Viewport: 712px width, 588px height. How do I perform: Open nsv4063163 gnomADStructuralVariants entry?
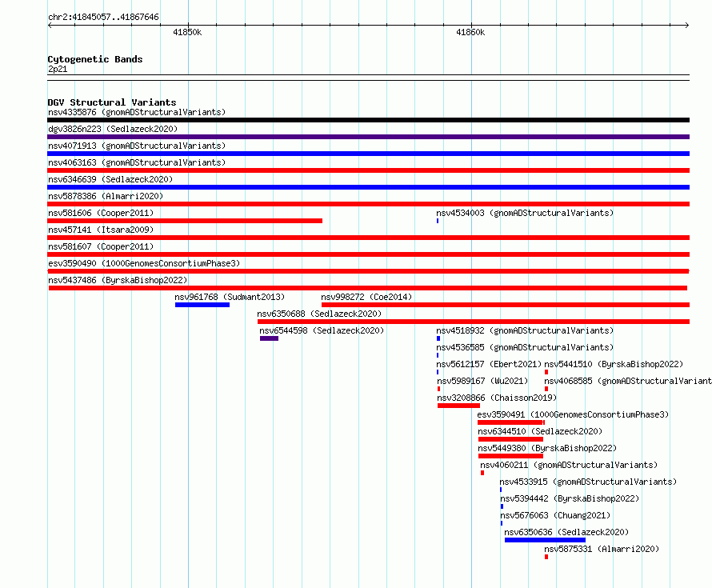[137, 162]
